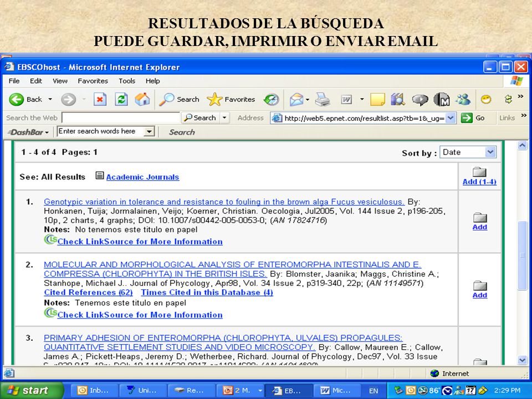Click the Messenger people icon
Image resolution: width=532 pixels, height=399 pixels.
(x=463, y=99)
